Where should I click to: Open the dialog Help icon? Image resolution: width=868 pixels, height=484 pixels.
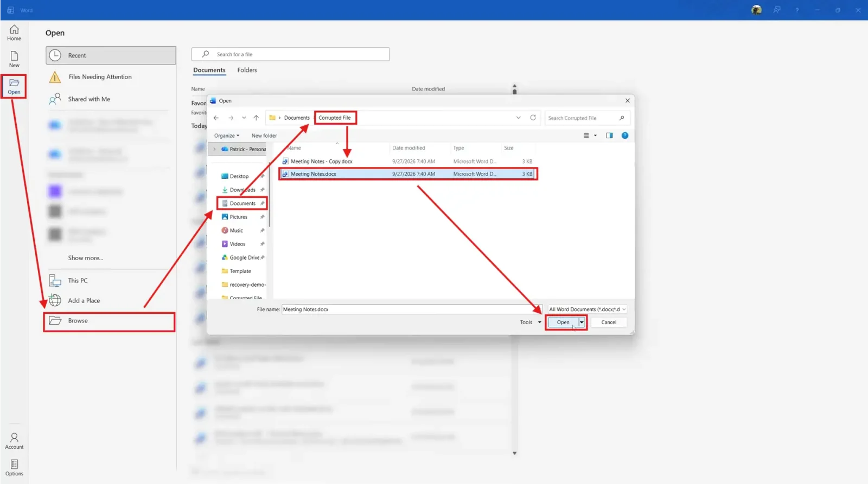coord(625,135)
